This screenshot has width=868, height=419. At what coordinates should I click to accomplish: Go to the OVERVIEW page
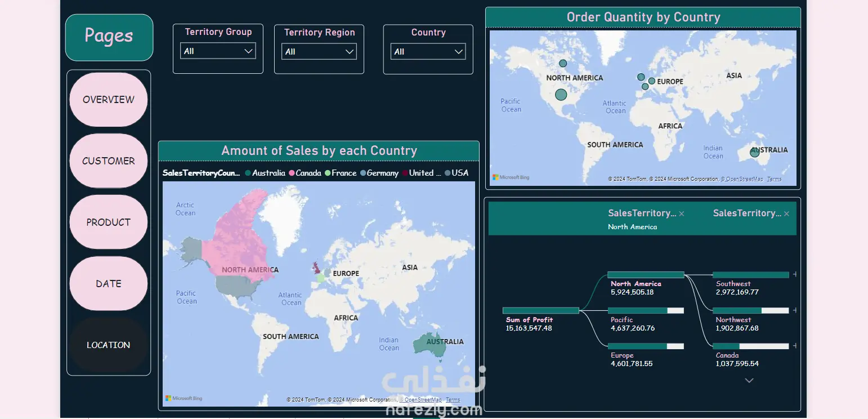coord(109,100)
